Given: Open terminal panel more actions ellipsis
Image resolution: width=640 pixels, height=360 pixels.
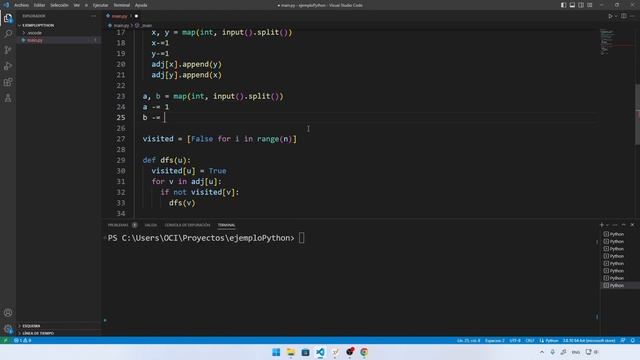Looking at the screenshot, I should coord(615,225).
